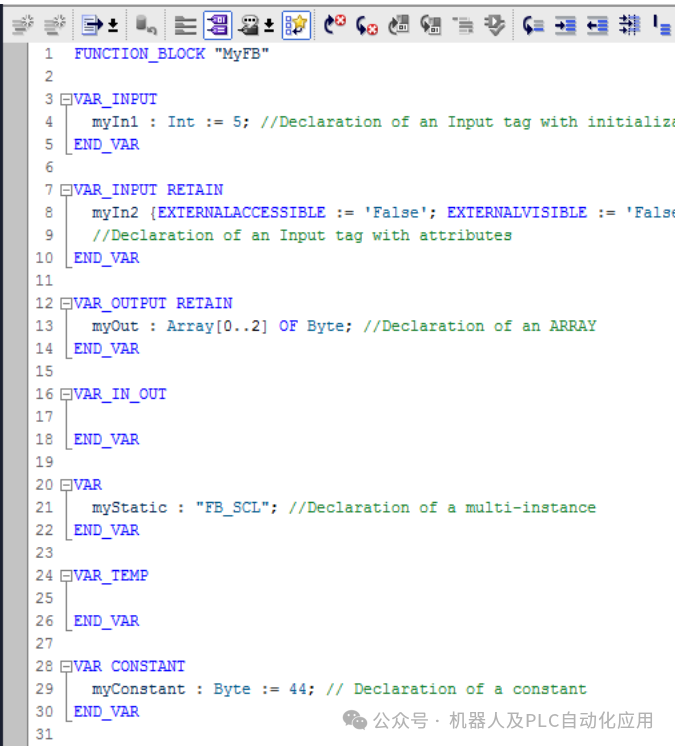This screenshot has height=747, width=675.
Task: Open the dropdown arrow beside the speech bubble icon
Action: click(x=269, y=25)
